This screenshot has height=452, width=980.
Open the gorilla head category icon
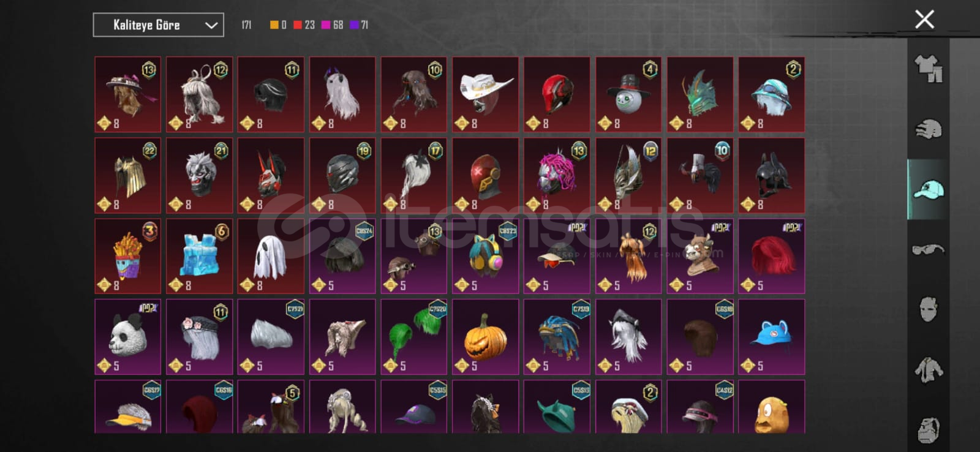pyautogui.click(x=929, y=429)
